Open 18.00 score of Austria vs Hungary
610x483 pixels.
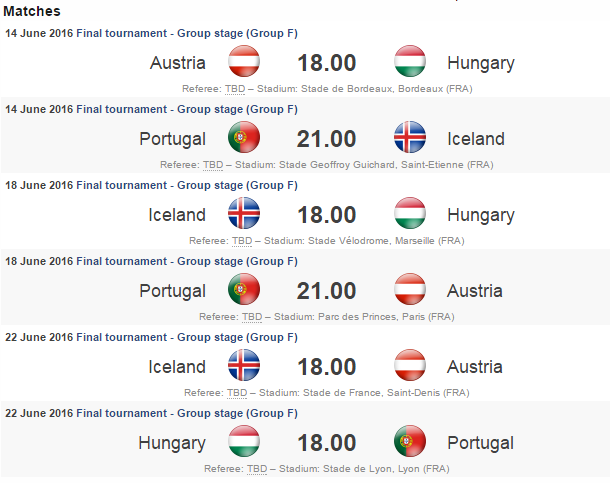click(x=327, y=63)
